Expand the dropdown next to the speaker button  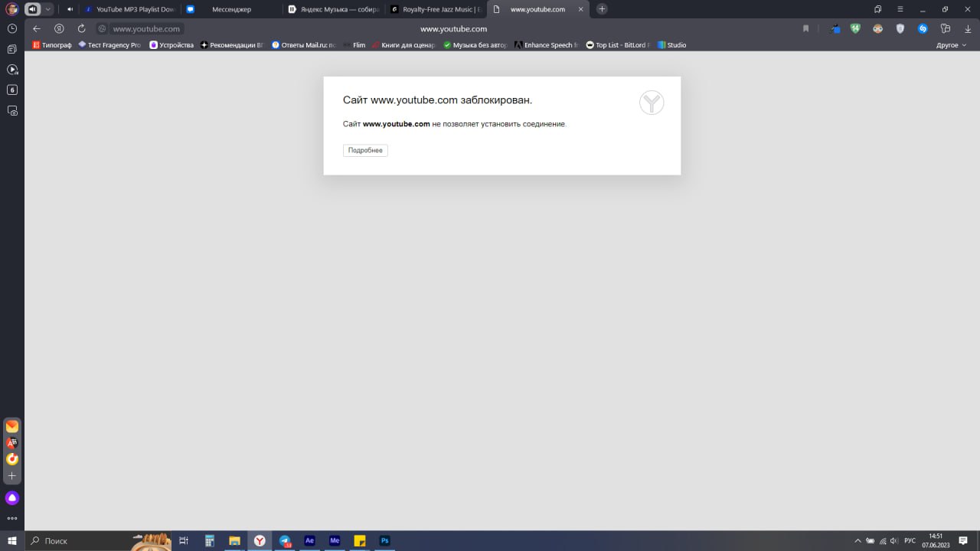[x=48, y=9]
